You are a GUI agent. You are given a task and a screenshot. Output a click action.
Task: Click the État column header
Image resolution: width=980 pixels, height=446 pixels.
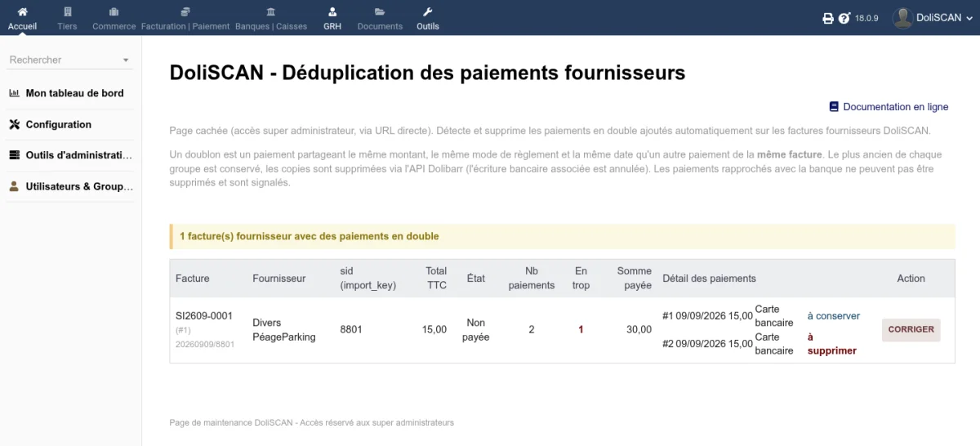click(x=475, y=279)
